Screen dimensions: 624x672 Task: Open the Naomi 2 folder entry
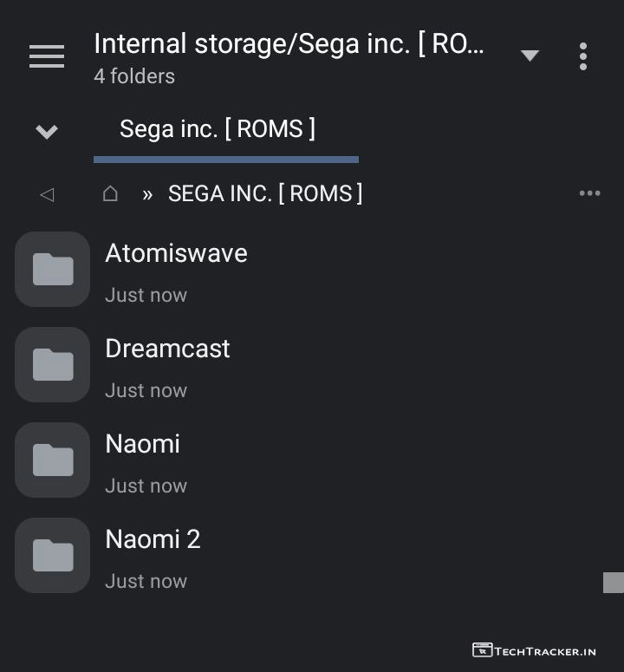click(x=153, y=539)
